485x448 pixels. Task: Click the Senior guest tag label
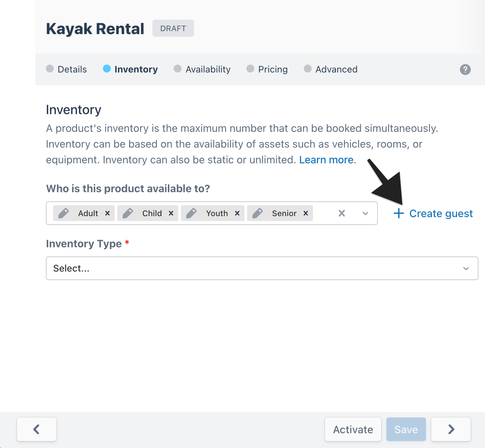pos(284,213)
